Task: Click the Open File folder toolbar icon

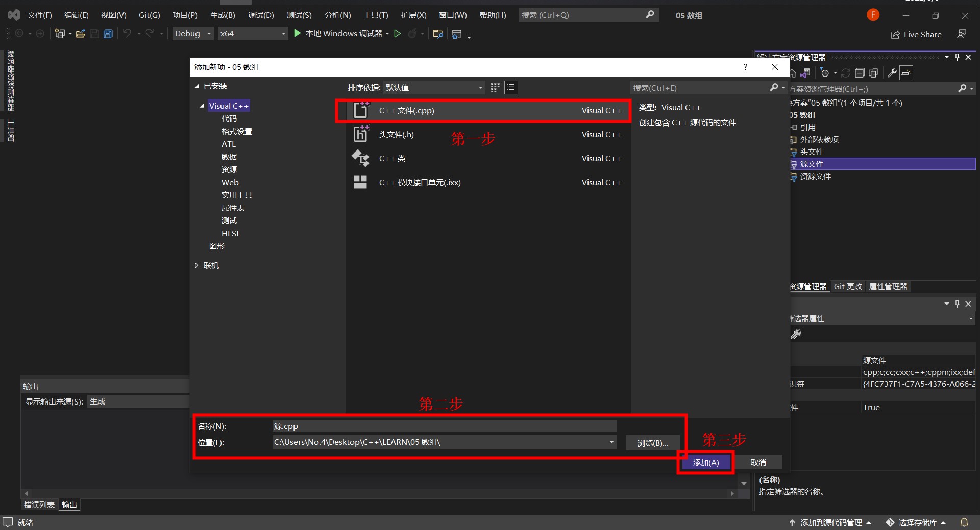Action: (x=80, y=34)
